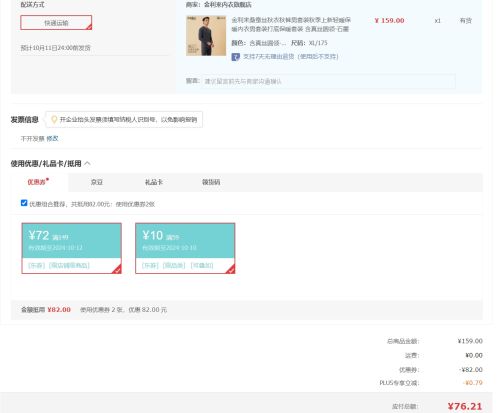Screen dimensions: 500x413
Task: Click the red checkmark corner on ¥10 coupon
Action: point(230,269)
